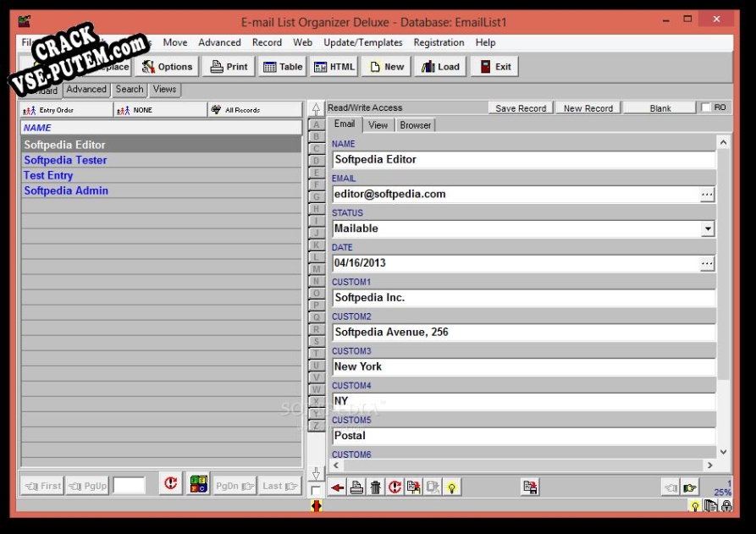Click the Save Record button
Image resolution: width=756 pixels, height=534 pixels.
[521, 108]
